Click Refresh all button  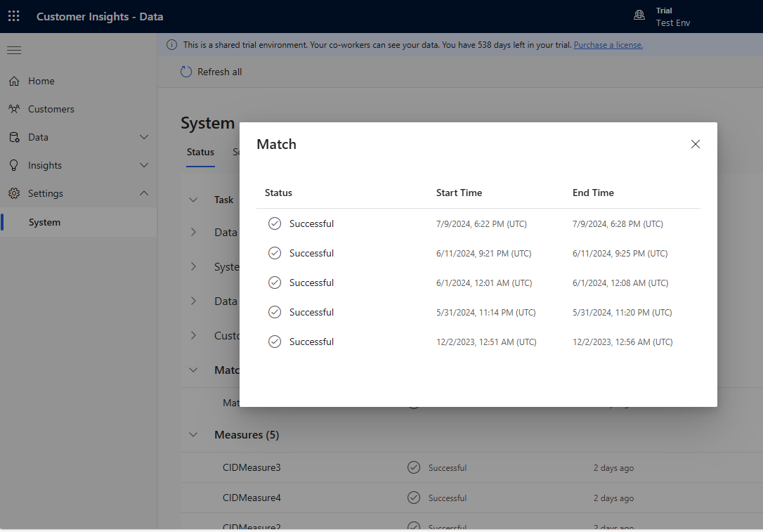pos(211,72)
